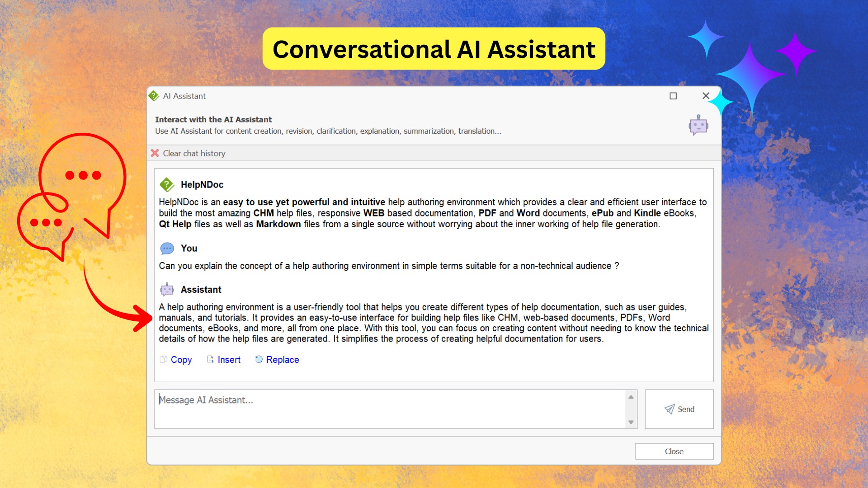This screenshot has width=868, height=488.
Task: Close the AI Assistant dialog via Close button
Action: (674, 451)
